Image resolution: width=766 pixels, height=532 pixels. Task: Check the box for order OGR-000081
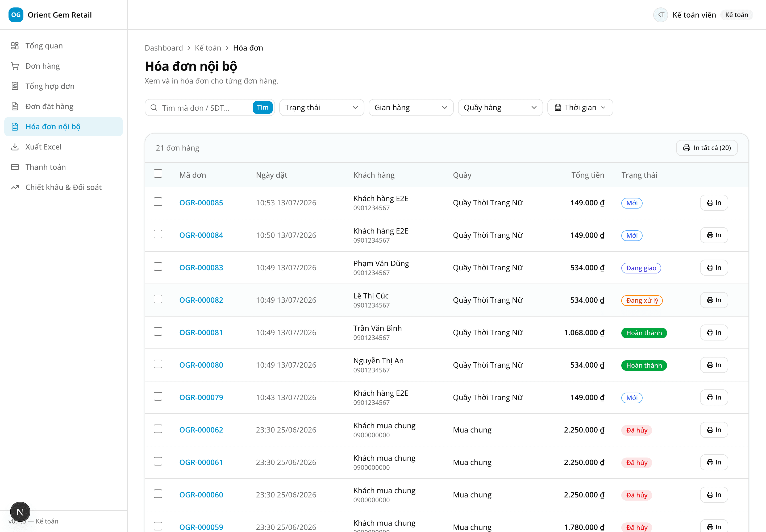coord(158,332)
